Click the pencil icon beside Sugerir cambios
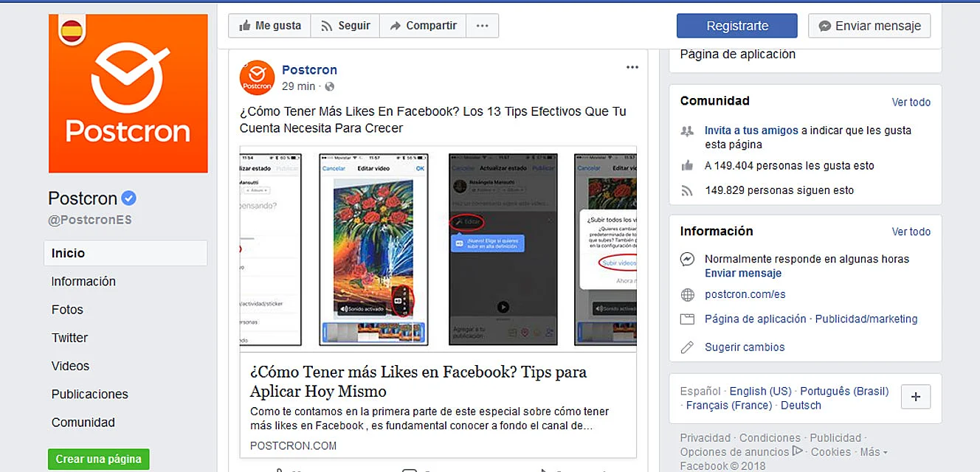The height and width of the screenshot is (472, 980). point(688,347)
